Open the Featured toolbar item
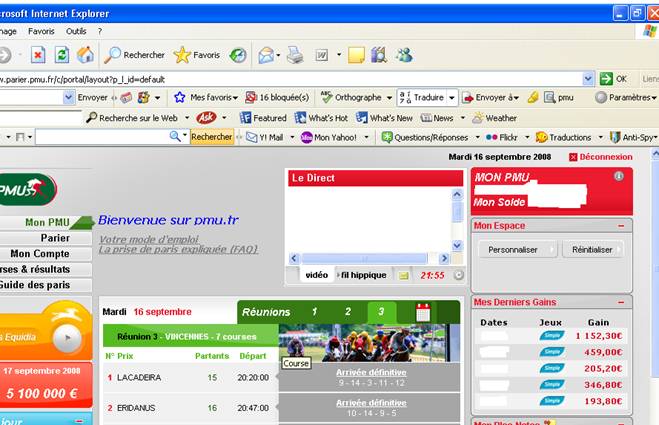This screenshot has height=425, width=659. pyautogui.click(x=263, y=118)
